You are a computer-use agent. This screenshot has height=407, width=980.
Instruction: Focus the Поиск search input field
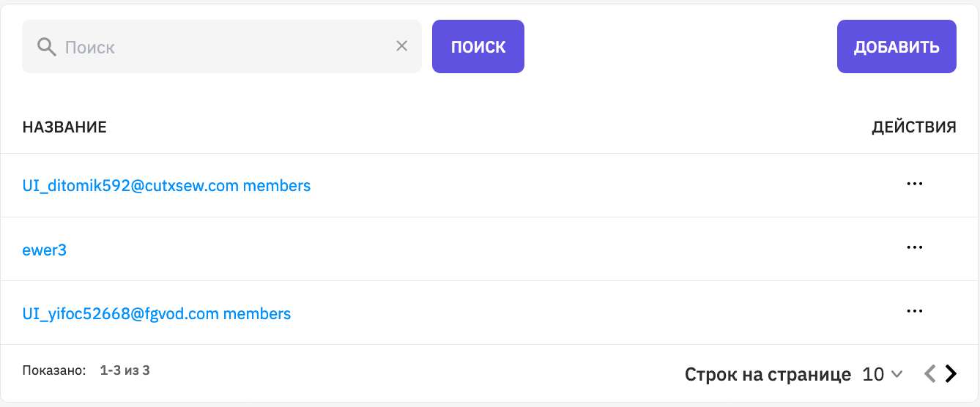click(x=222, y=47)
